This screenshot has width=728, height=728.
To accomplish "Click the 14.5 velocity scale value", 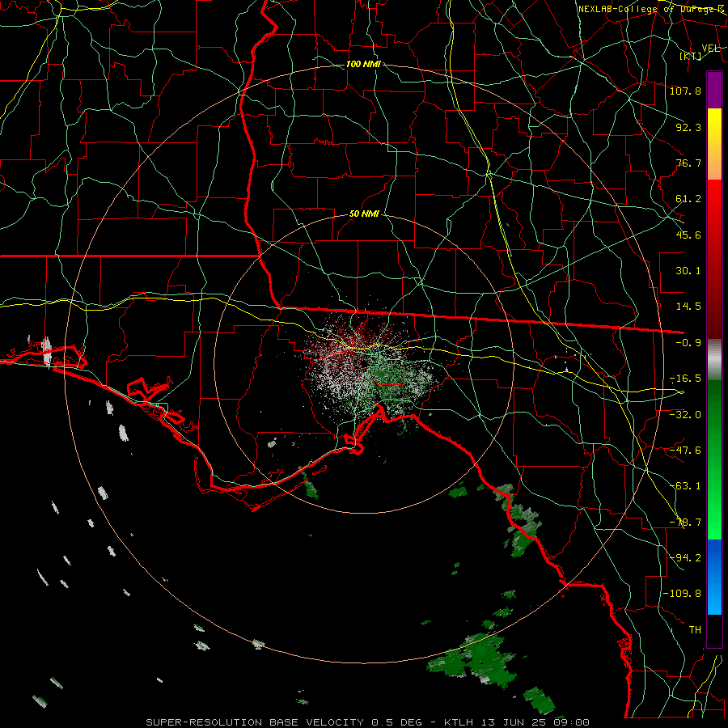I will 688,307.
